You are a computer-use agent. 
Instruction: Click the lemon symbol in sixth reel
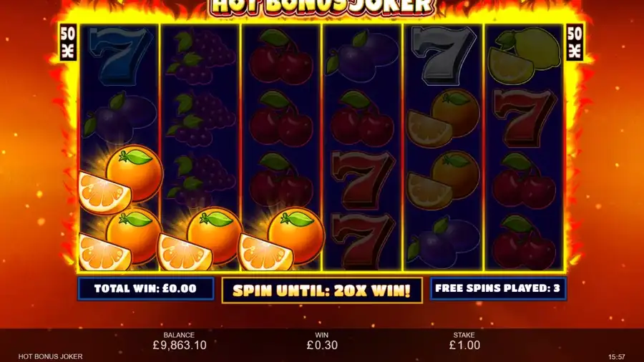pyautogui.click(x=524, y=55)
